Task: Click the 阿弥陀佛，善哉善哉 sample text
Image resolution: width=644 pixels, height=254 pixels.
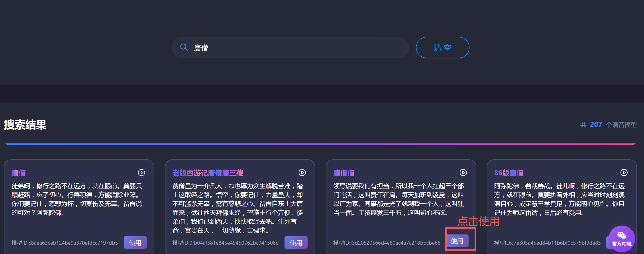Action: (559, 199)
